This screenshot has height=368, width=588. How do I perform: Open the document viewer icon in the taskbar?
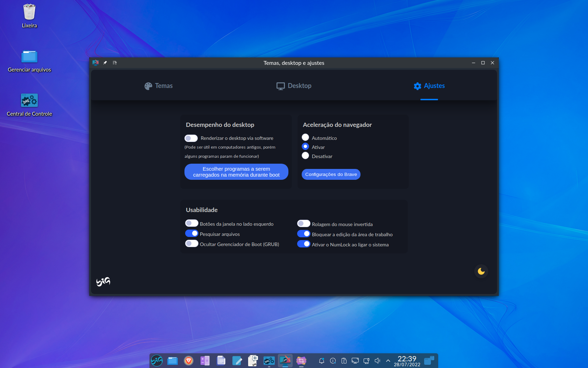[221, 360]
